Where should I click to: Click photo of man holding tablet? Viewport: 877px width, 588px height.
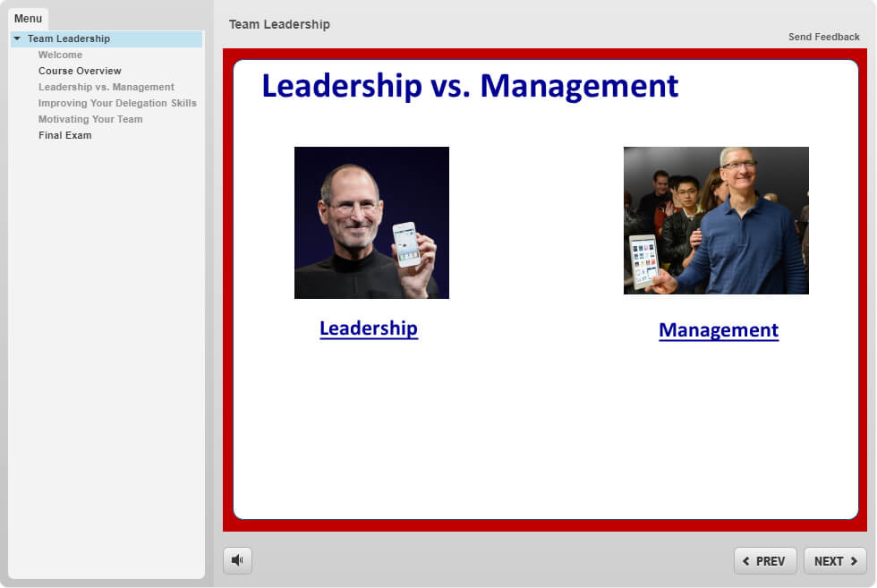click(717, 220)
